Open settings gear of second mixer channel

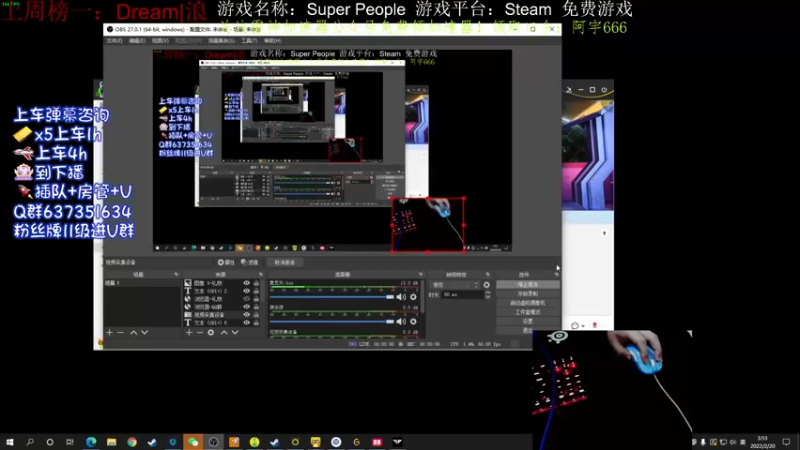click(413, 321)
